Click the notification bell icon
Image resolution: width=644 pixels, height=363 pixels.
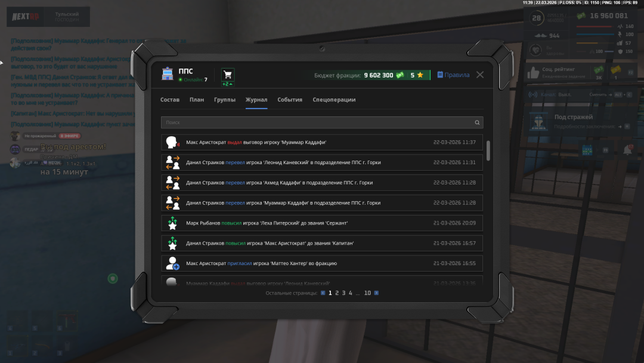[627, 150]
